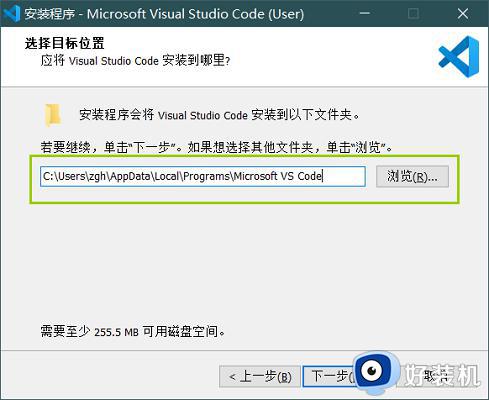Click the VS Code icon in title bar

(x=12, y=14)
